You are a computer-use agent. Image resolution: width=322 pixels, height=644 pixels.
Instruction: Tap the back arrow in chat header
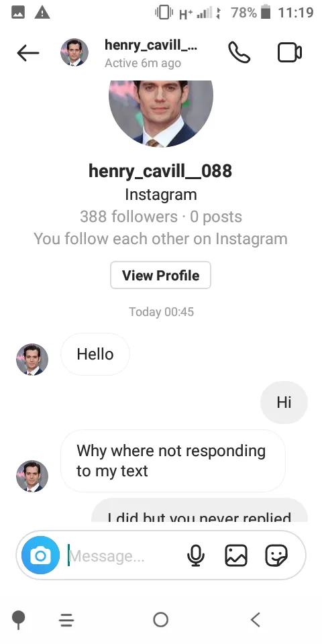28,53
